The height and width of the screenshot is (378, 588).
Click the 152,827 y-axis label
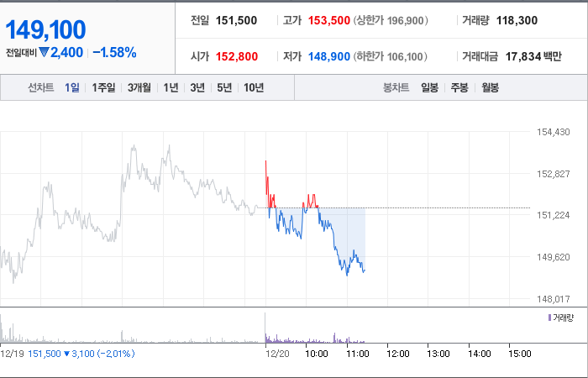tap(553, 174)
